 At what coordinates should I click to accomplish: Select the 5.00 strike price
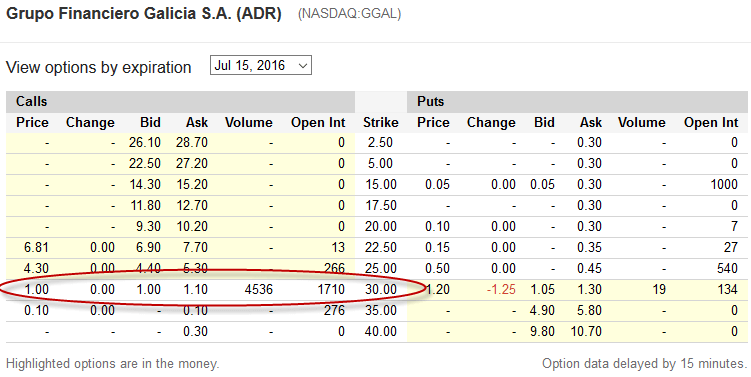(380, 164)
